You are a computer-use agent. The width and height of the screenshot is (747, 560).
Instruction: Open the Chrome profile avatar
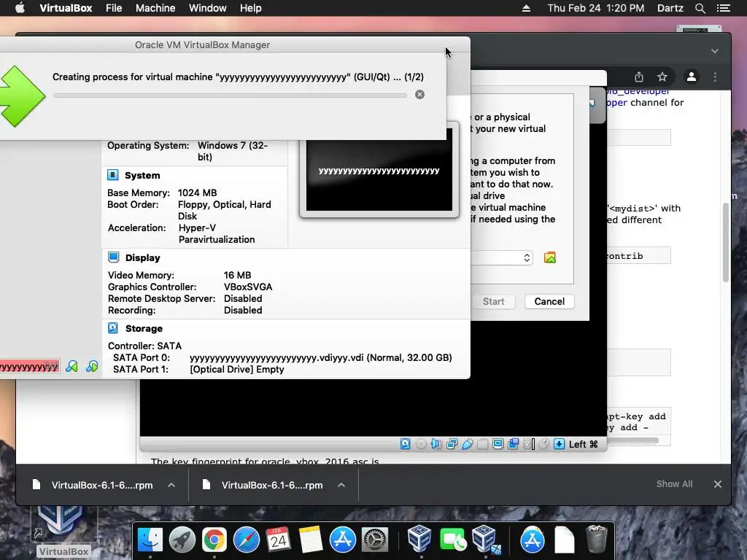(x=692, y=77)
